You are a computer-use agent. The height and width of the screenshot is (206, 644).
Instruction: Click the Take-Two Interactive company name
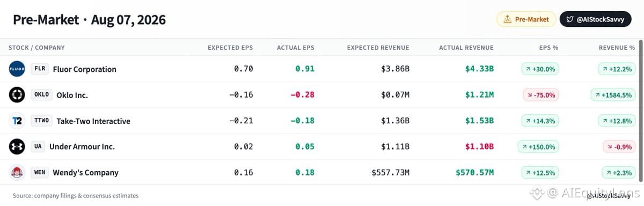(93, 121)
